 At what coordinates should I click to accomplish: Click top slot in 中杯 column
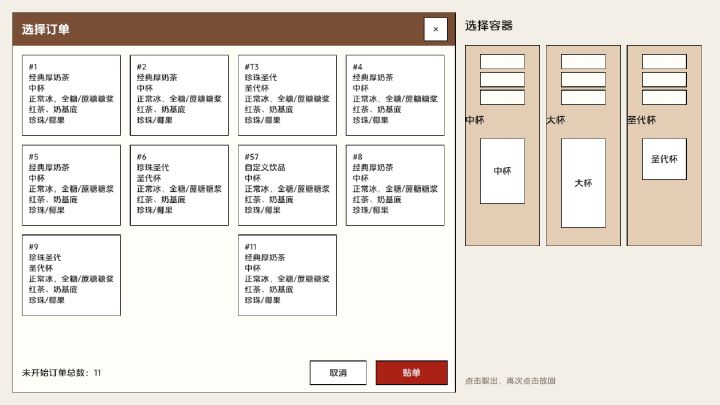pyautogui.click(x=502, y=62)
